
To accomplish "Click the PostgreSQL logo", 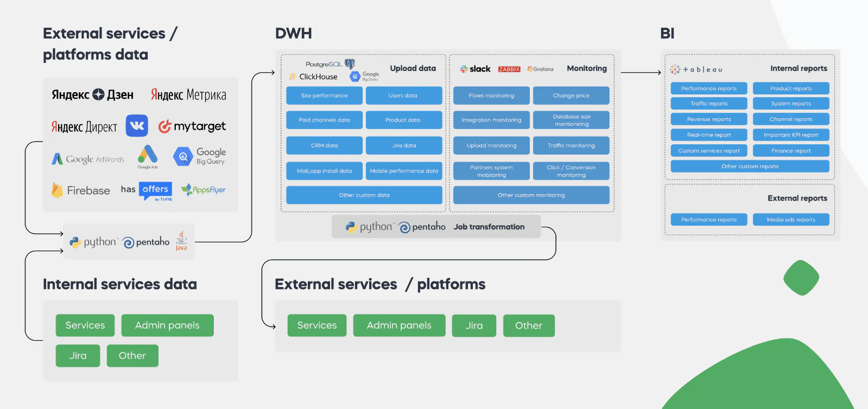I will click(330, 64).
